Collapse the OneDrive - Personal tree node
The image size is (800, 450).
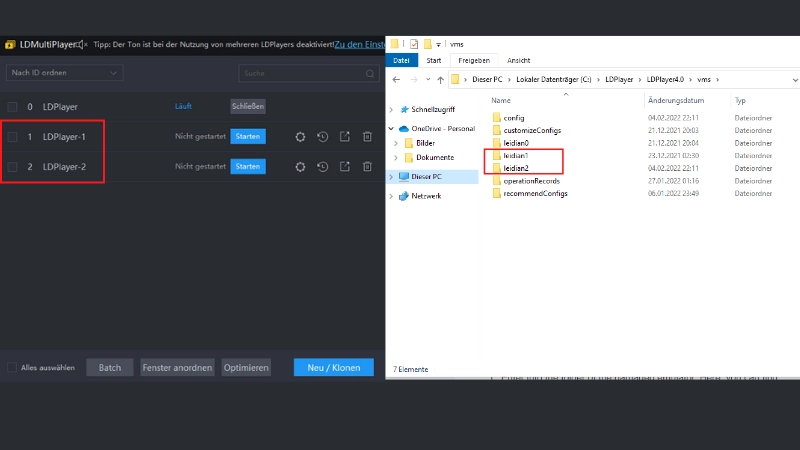pos(391,129)
